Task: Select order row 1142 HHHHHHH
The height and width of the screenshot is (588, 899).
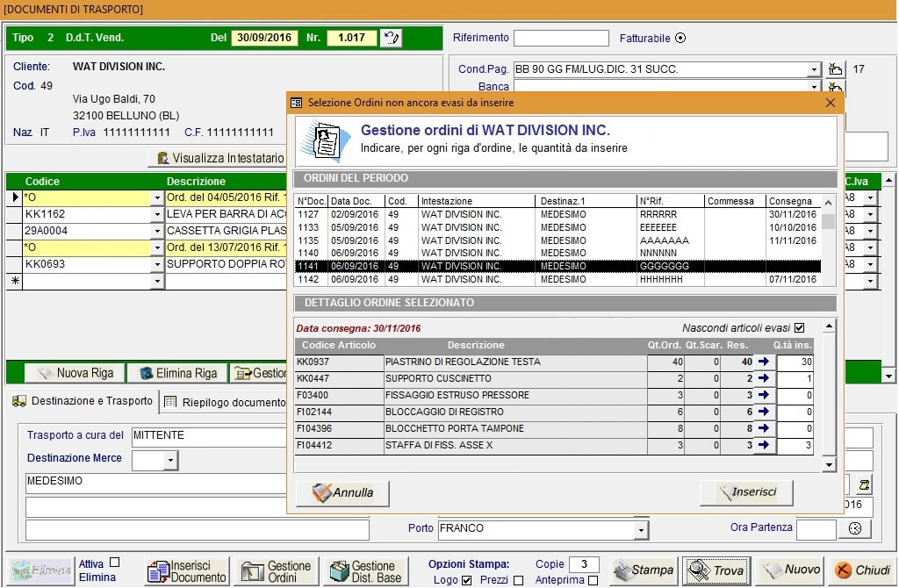Action: (557, 280)
